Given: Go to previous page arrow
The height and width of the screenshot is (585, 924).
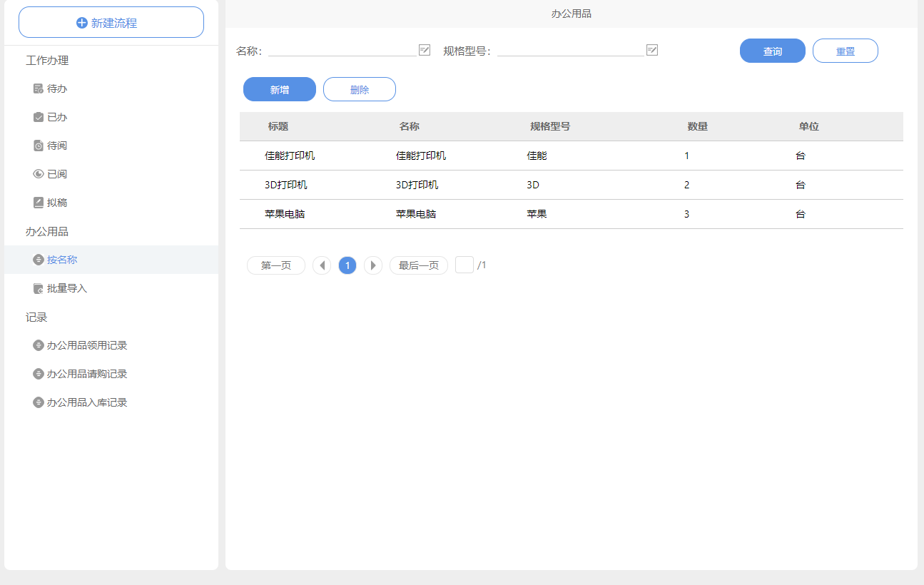Looking at the screenshot, I should pos(322,265).
